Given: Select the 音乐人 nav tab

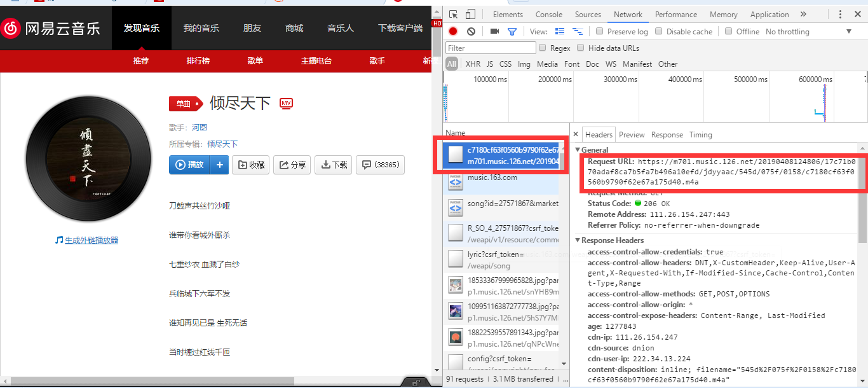Looking at the screenshot, I should [x=341, y=28].
